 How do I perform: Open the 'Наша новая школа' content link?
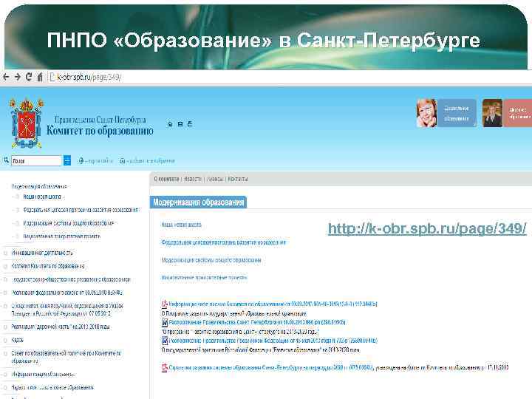point(182,225)
